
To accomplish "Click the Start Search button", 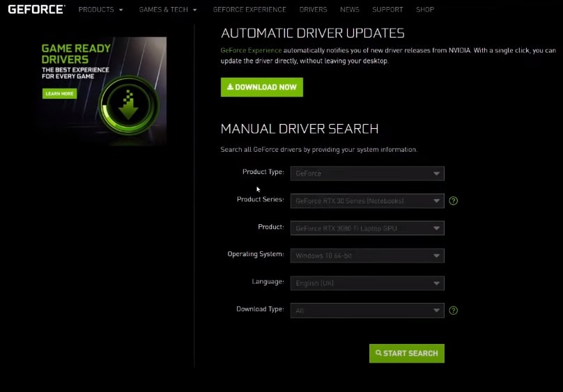I will (407, 354).
